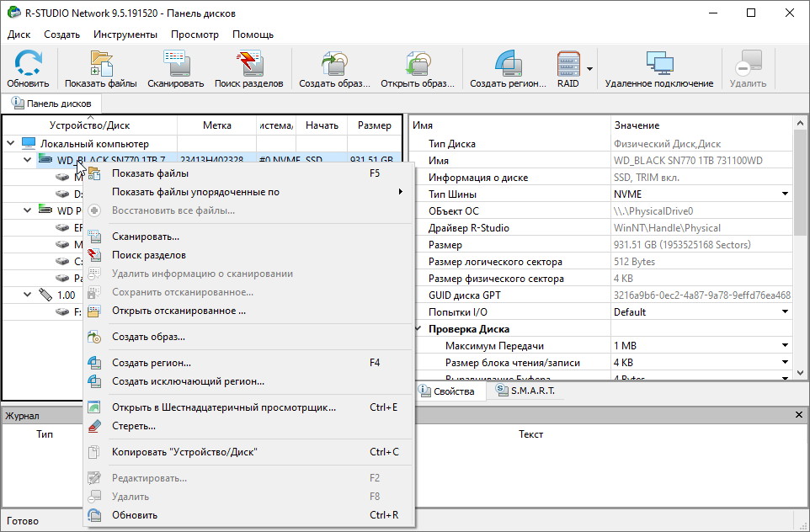
Task: Click the Сканировать icon in context menu
Action: [94, 237]
